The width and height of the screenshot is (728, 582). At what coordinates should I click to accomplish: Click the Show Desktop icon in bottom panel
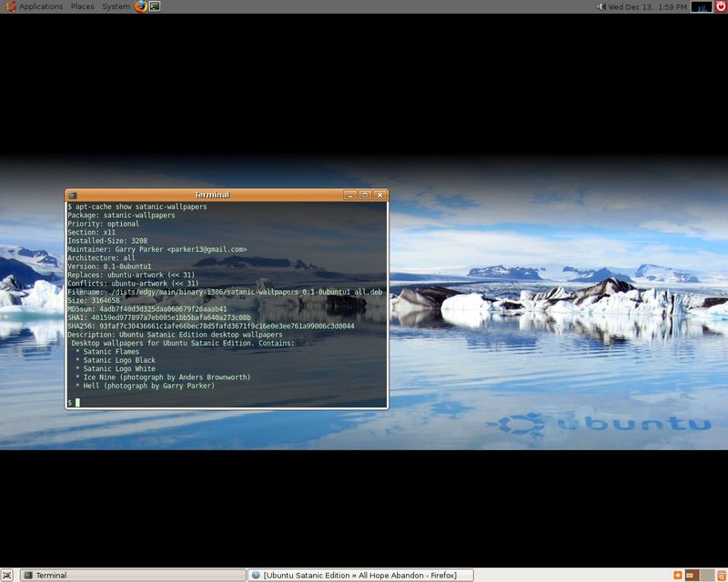8,575
